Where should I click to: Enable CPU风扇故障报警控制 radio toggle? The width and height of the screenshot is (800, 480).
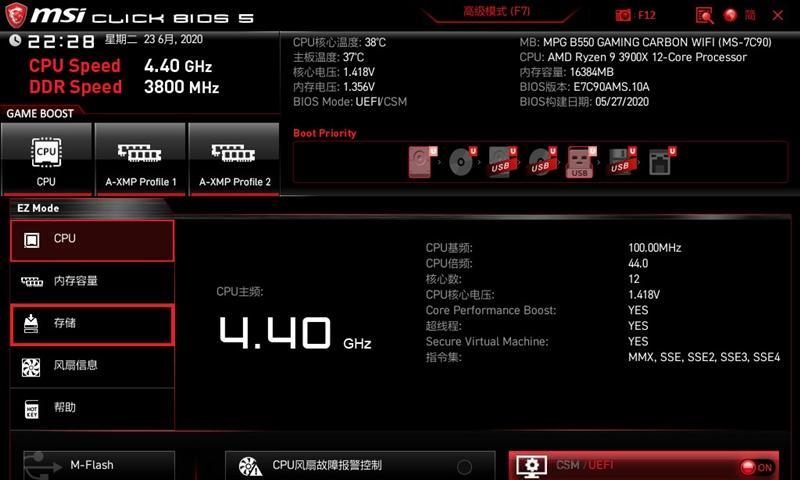point(464,467)
